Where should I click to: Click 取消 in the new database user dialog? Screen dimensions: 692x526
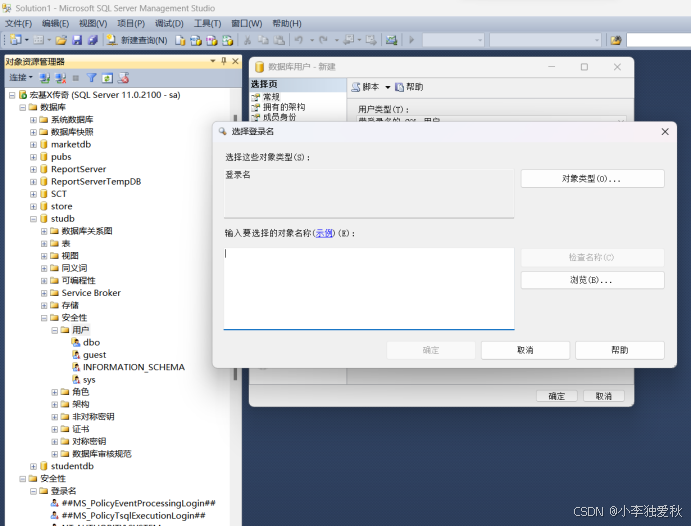604,396
